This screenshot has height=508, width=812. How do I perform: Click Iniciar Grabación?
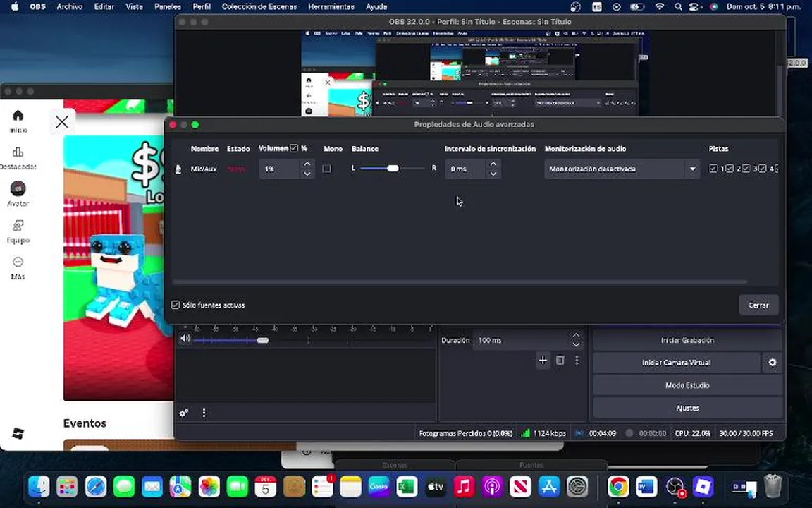[x=687, y=340]
